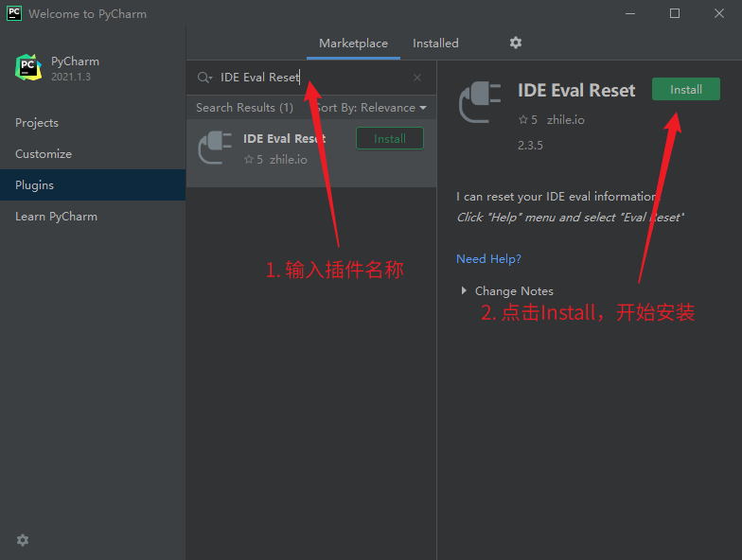
Task: Click the PyCharm icon in the title bar
Action: tap(14, 13)
